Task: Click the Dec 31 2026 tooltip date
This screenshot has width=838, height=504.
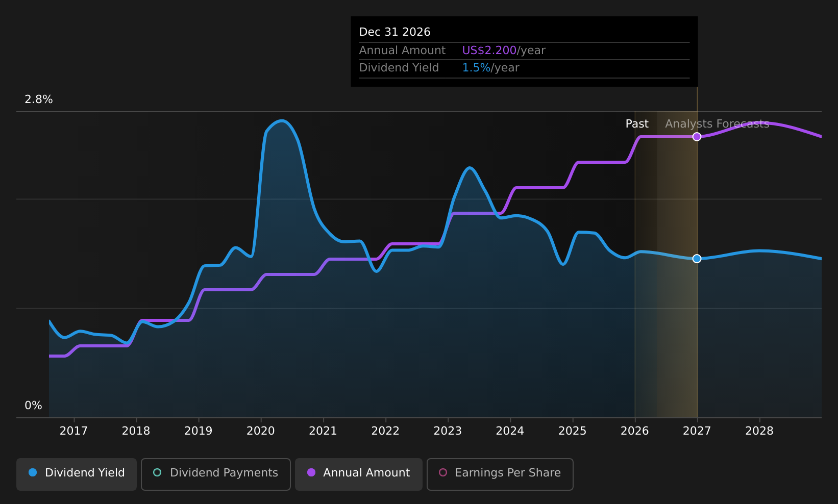Action: click(395, 32)
